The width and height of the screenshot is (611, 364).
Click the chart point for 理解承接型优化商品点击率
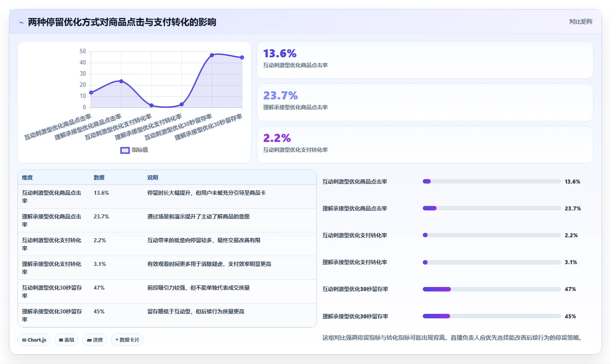coord(121,81)
